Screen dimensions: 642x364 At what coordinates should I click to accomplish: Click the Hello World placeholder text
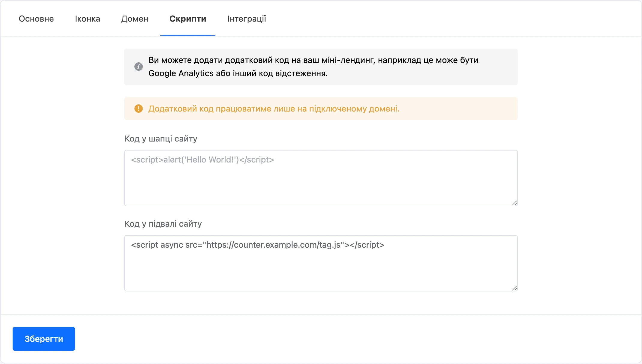coord(202,160)
